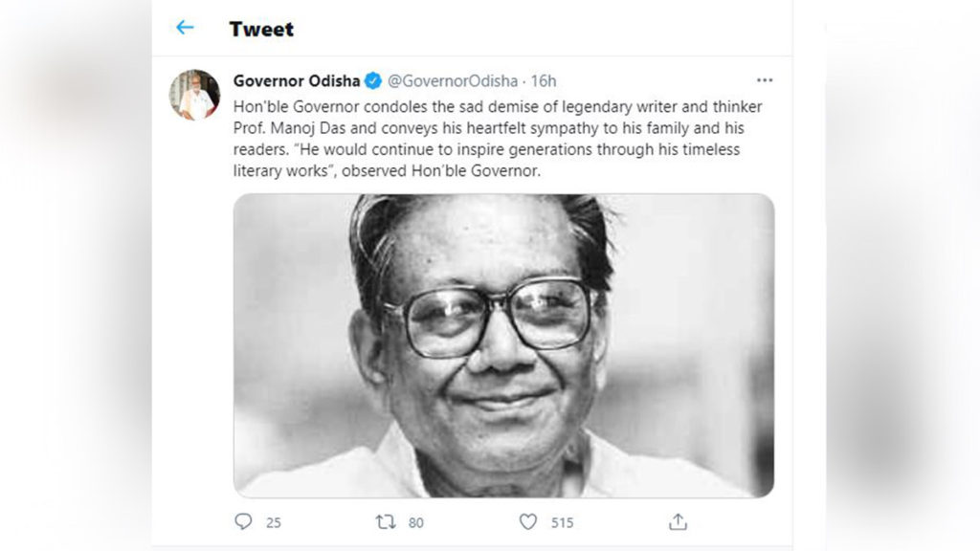This screenshot has height=551, width=980.
Task: Click the blue verified badge
Action: point(373,80)
